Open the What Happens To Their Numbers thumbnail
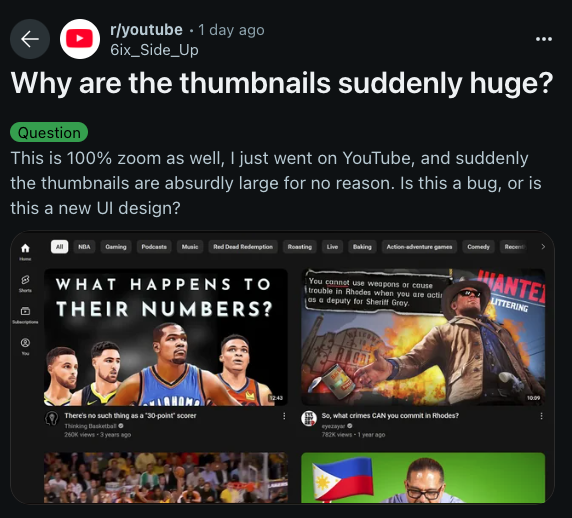 click(x=166, y=337)
